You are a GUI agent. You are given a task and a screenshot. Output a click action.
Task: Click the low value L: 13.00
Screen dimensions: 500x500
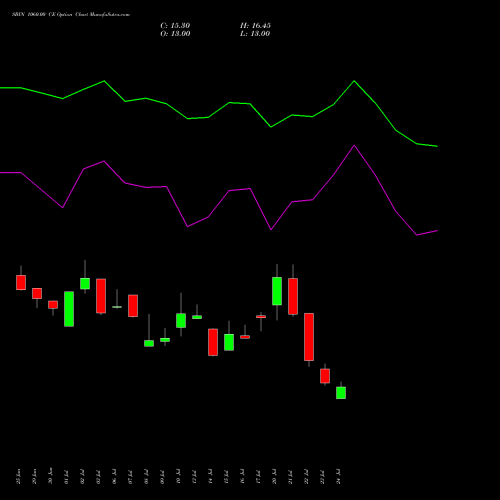pyautogui.click(x=255, y=34)
